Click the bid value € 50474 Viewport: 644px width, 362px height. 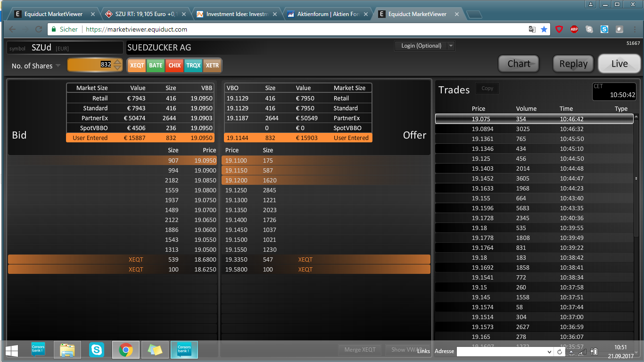pyautogui.click(x=134, y=118)
